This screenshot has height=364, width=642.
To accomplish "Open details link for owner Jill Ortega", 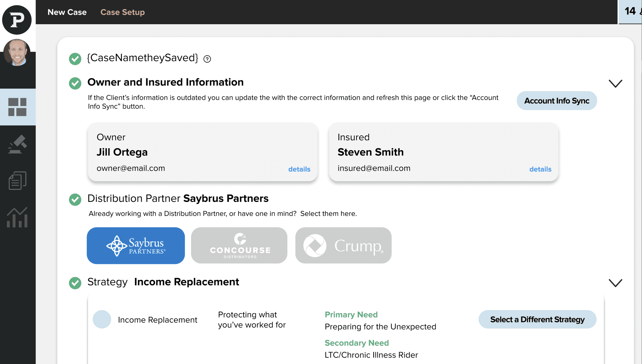I will 299,169.
